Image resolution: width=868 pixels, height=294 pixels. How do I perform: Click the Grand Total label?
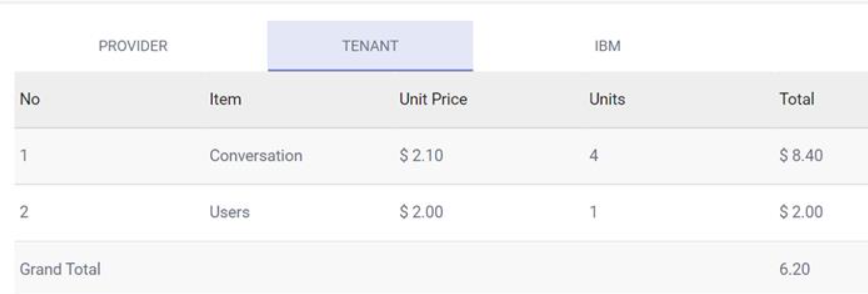click(60, 269)
